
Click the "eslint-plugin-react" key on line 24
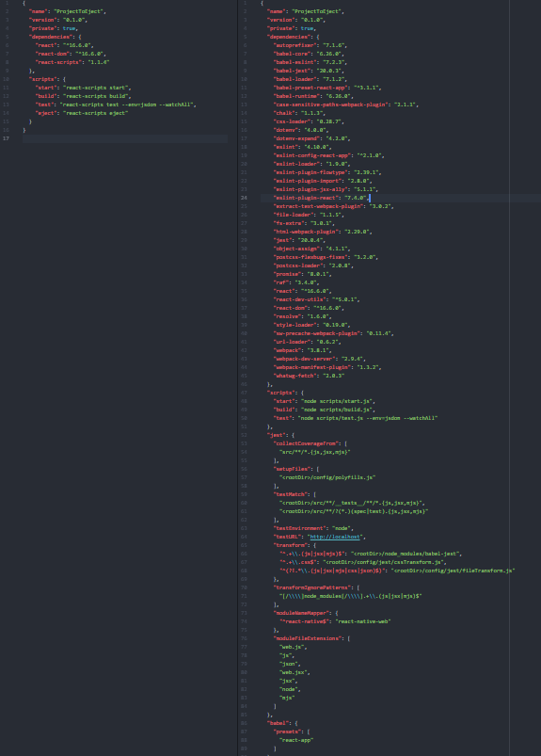[x=306, y=198]
